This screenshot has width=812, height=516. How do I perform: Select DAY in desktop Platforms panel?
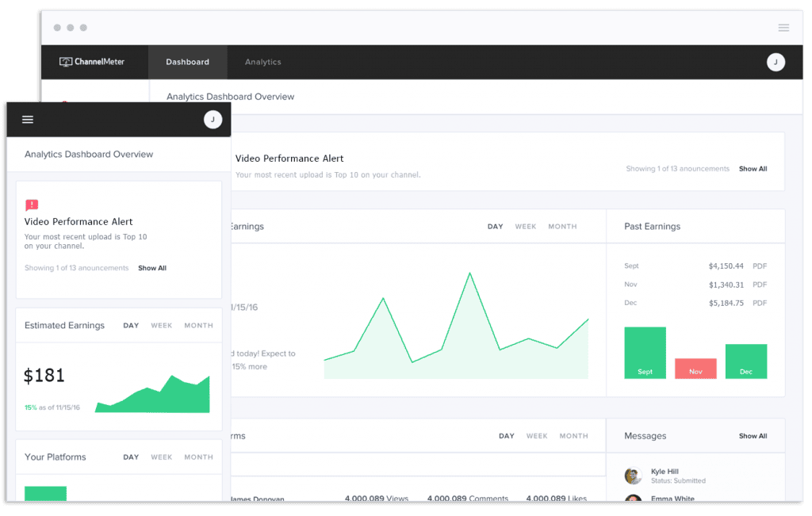pos(507,436)
